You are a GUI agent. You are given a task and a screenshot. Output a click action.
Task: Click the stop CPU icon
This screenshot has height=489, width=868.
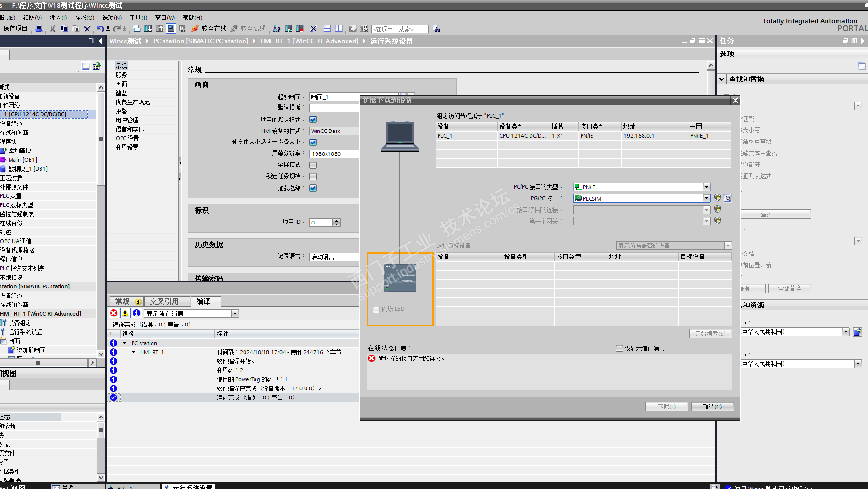(x=300, y=29)
